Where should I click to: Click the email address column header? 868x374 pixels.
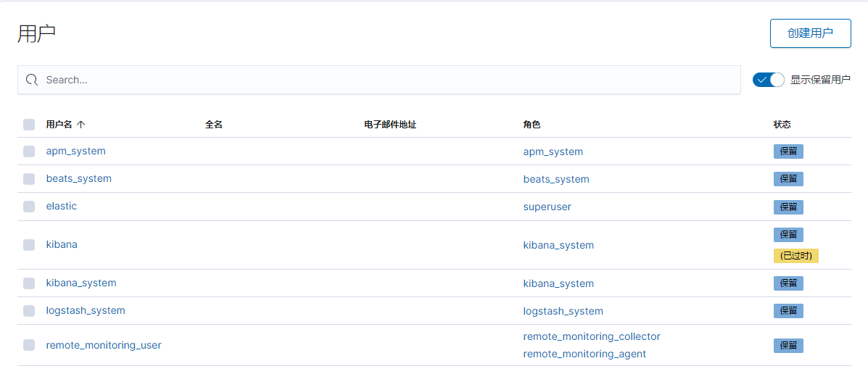pos(390,125)
